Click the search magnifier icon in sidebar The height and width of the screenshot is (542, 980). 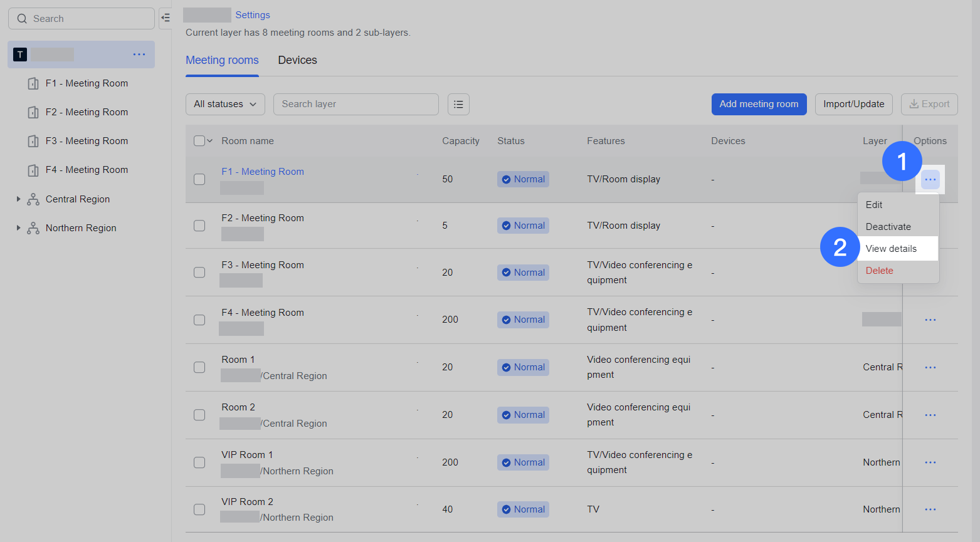[22, 19]
